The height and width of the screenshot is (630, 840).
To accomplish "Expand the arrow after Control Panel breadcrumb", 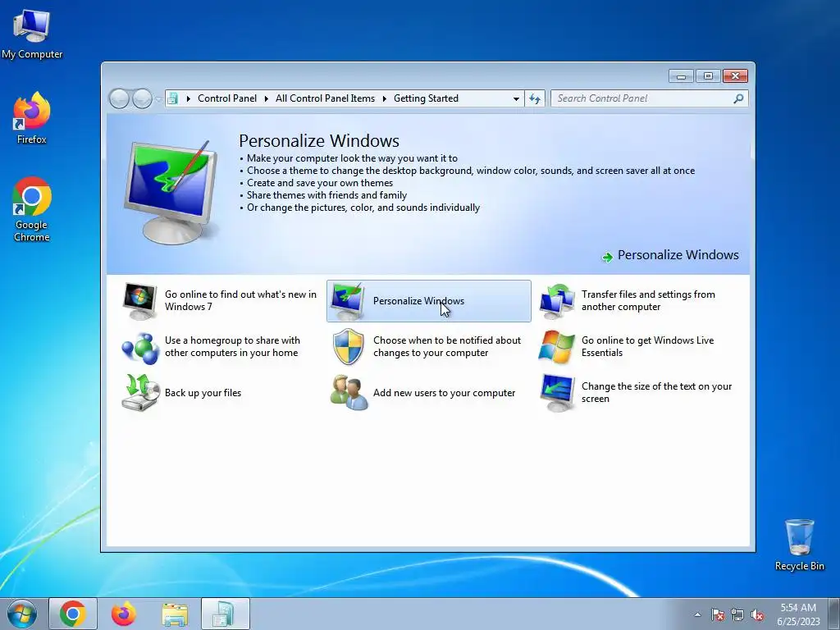I will [x=267, y=98].
